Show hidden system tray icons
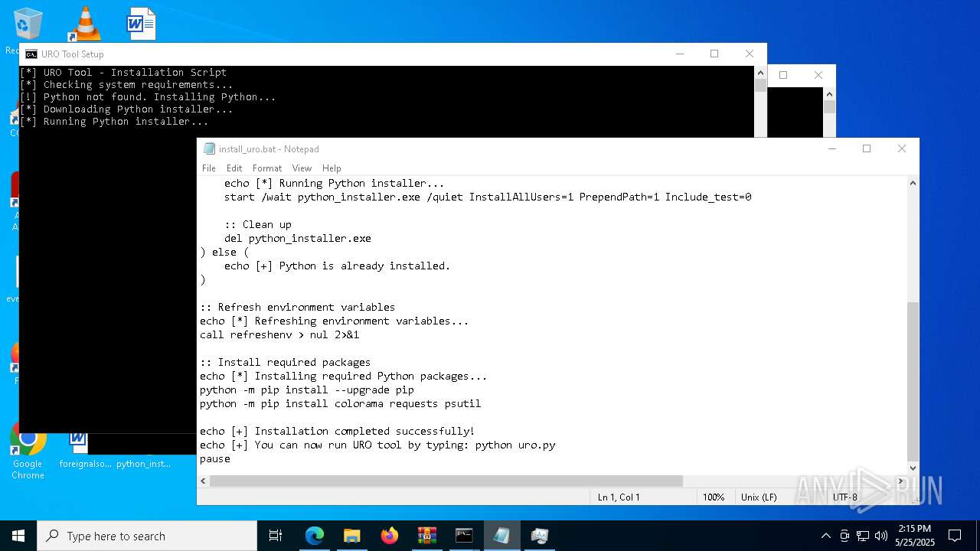Screen dimensions: 980x551 [x=825, y=536]
